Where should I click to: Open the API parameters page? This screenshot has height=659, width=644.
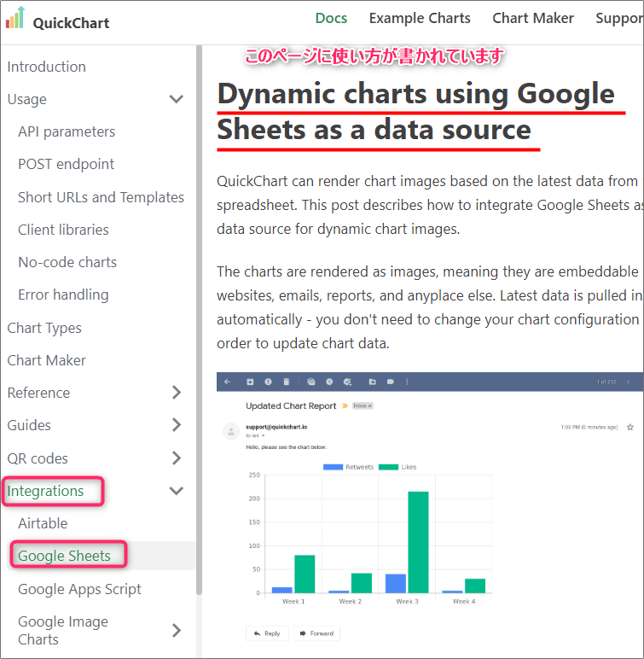pos(67,131)
